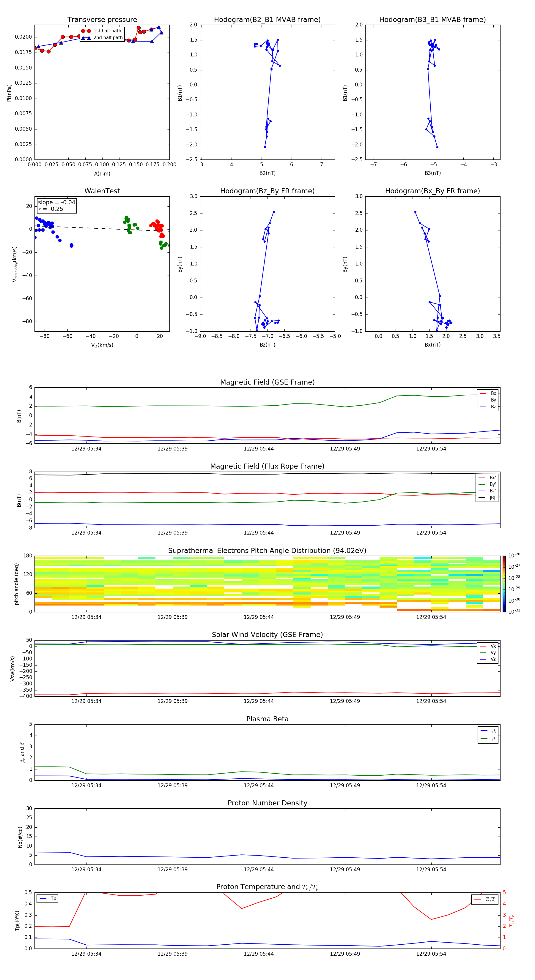The width and height of the screenshot is (535, 980).
Task: Click 'Te/Tp' legend in proton temperature plot
Action: click(x=491, y=900)
